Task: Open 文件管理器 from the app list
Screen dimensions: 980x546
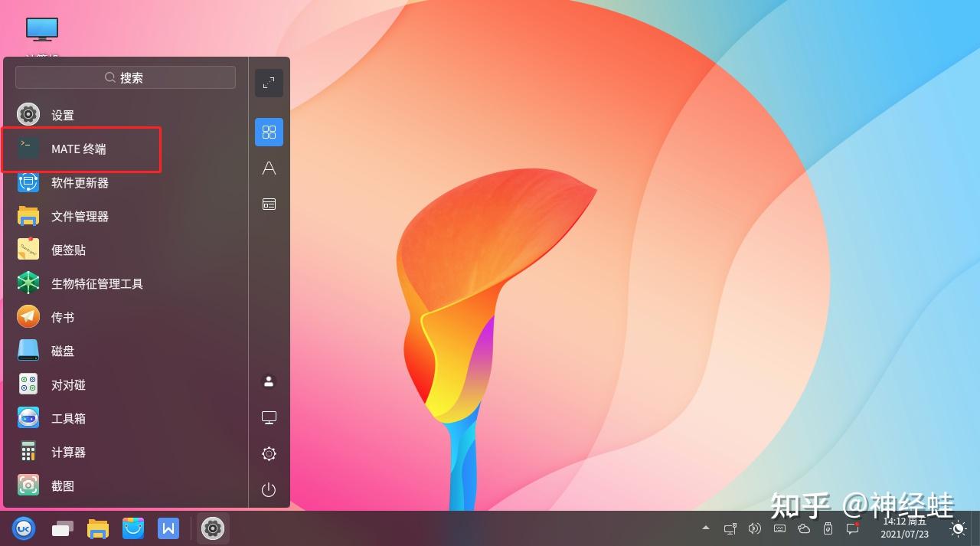Action: 126,216
